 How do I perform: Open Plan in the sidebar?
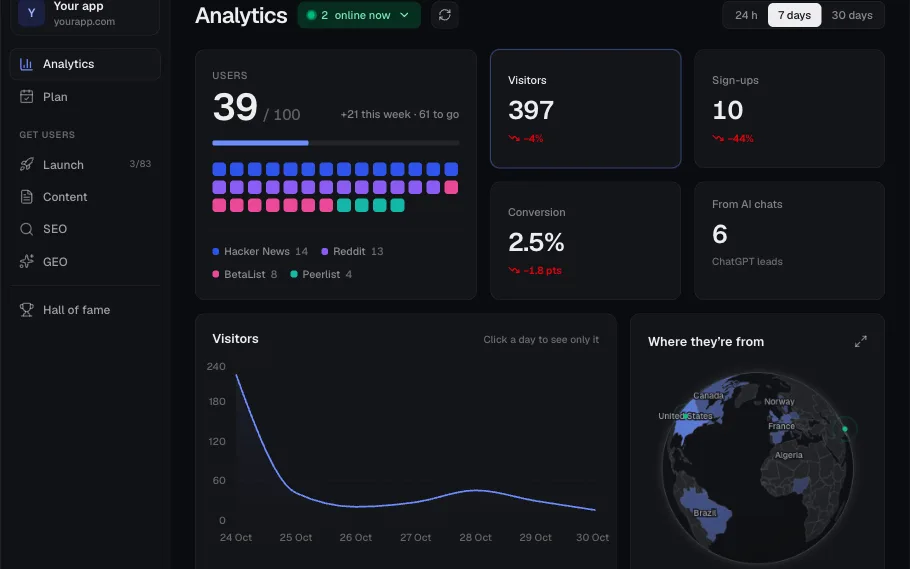point(85,96)
